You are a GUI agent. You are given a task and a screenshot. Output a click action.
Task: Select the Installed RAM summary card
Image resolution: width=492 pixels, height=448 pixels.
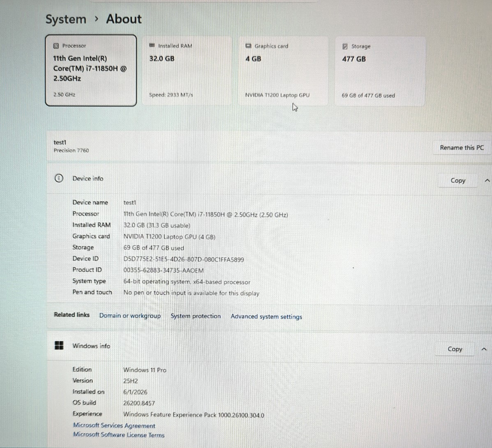pos(187,71)
